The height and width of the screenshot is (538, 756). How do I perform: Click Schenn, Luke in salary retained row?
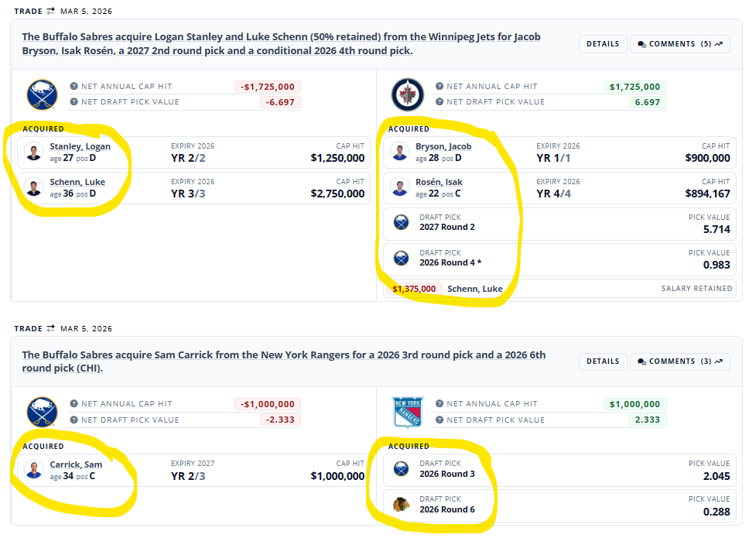click(x=475, y=289)
